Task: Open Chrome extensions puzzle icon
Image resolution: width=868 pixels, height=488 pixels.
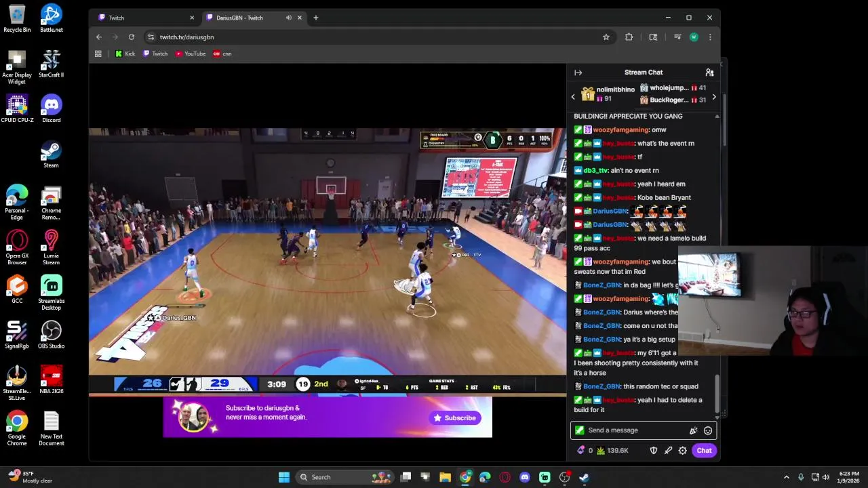Action: [629, 37]
